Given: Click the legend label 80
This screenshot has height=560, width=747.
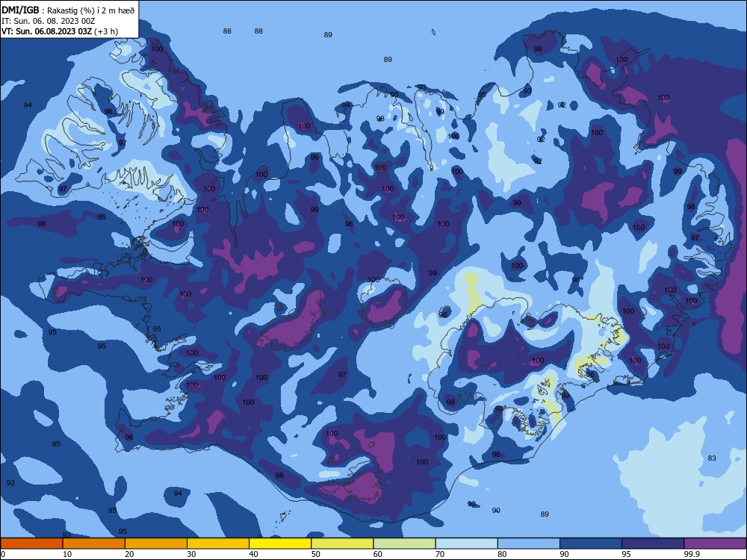Looking at the screenshot, I should [503, 554].
